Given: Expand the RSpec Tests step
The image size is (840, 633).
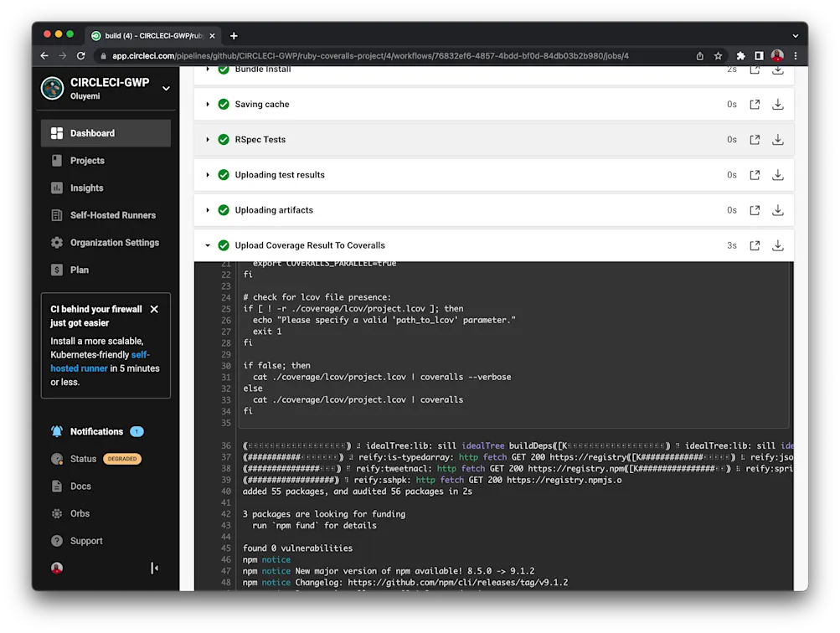Looking at the screenshot, I should coord(208,140).
